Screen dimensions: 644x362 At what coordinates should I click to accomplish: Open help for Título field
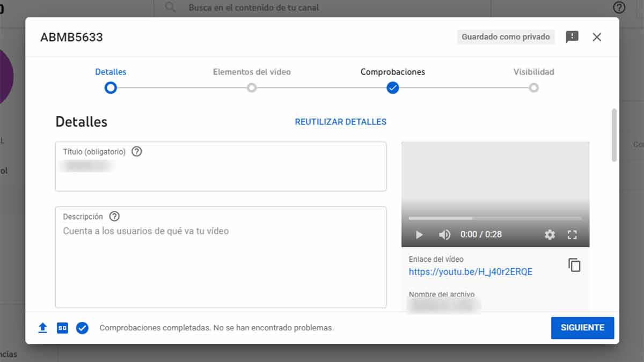point(137,152)
